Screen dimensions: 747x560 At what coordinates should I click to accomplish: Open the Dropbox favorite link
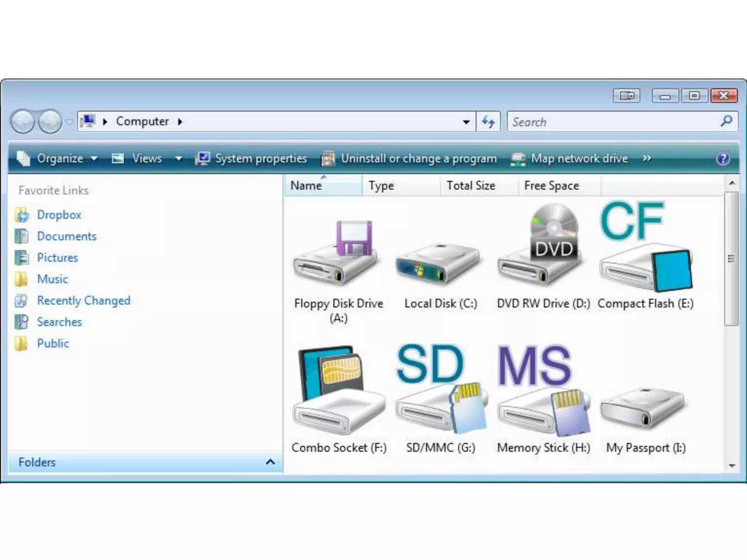tap(59, 215)
